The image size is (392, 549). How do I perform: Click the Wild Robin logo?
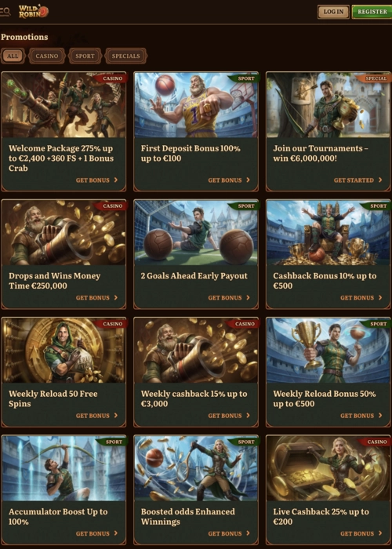[33, 11]
